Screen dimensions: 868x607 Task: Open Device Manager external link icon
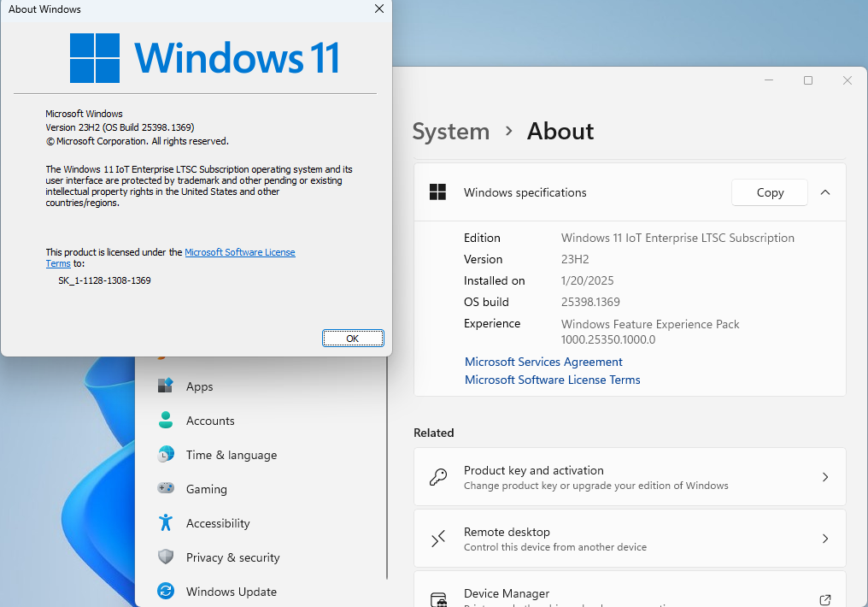pos(824,600)
